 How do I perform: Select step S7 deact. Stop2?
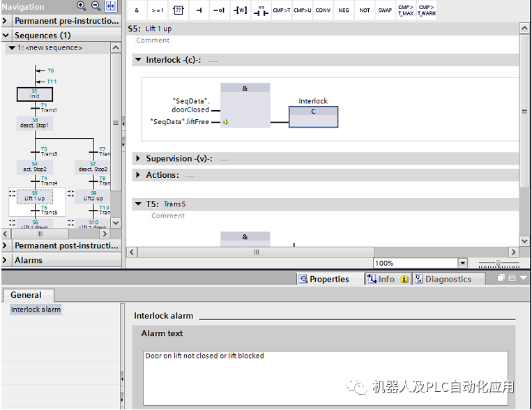pyautogui.click(x=93, y=167)
